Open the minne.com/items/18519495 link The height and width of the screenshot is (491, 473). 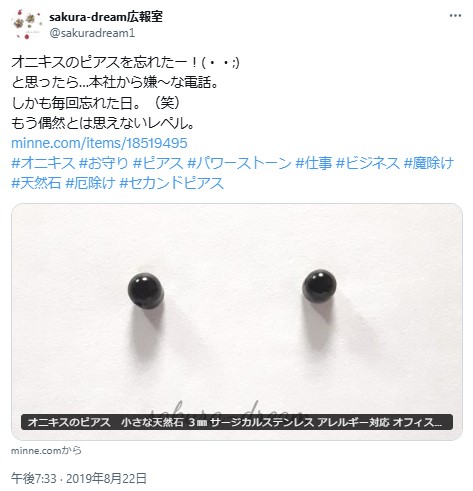(x=99, y=143)
